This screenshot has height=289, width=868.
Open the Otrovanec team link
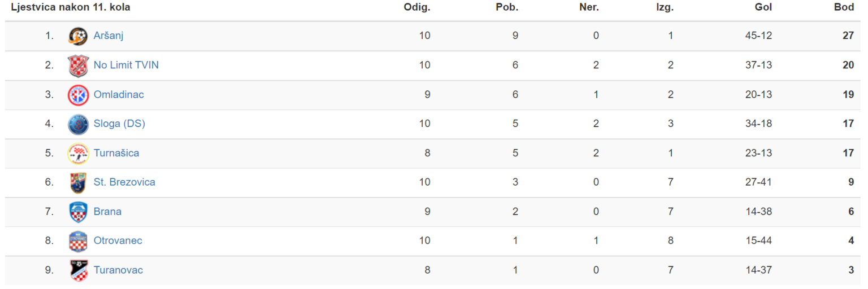click(118, 241)
